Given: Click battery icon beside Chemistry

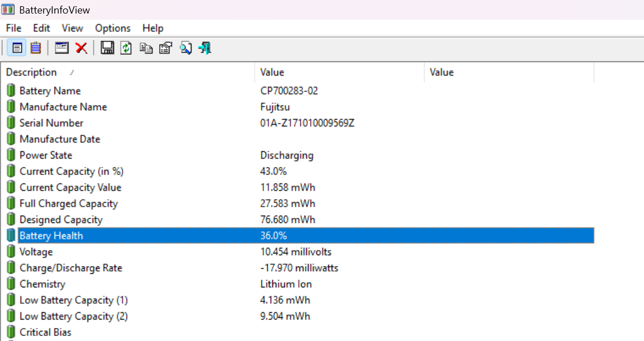Looking at the screenshot, I should coord(11,284).
